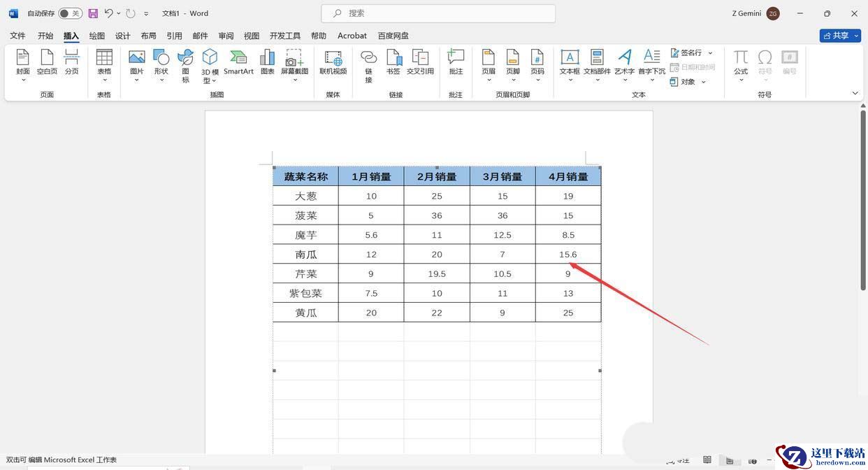Switch to the Layout (布局) tab
The width and height of the screenshot is (868, 470).
pyautogui.click(x=148, y=36)
